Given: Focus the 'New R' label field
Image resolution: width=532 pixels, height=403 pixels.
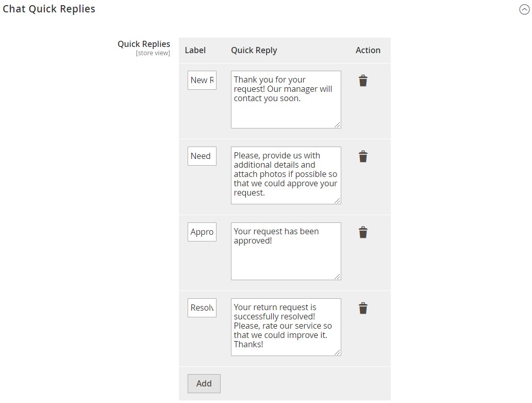Looking at the screenshot, I should point(202,80).
